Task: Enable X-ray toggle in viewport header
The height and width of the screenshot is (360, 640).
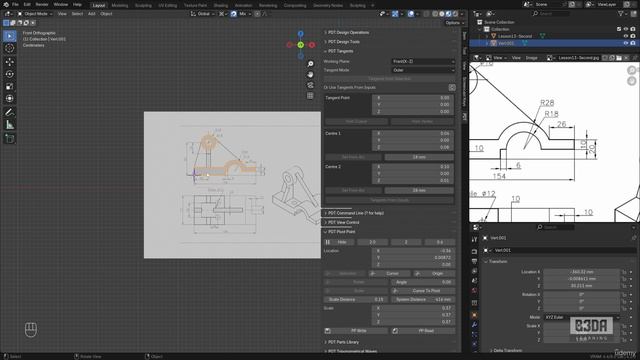Action: [427, 13]
